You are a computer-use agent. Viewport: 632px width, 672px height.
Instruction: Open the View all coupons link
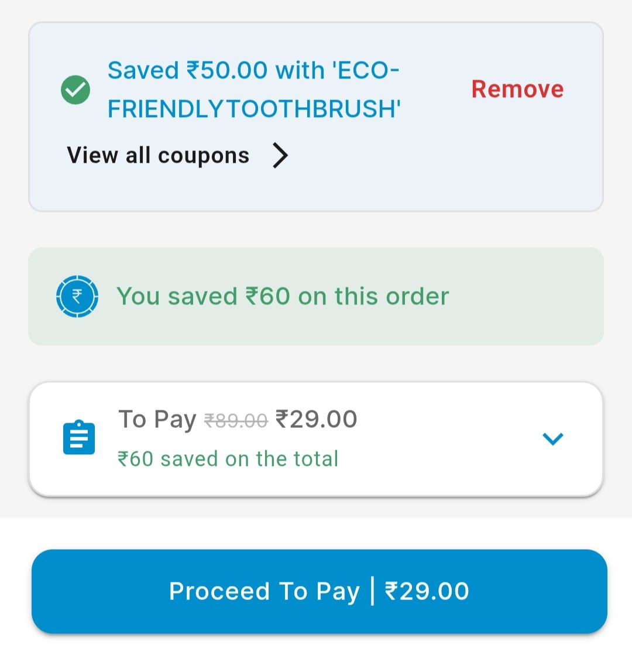158,156
